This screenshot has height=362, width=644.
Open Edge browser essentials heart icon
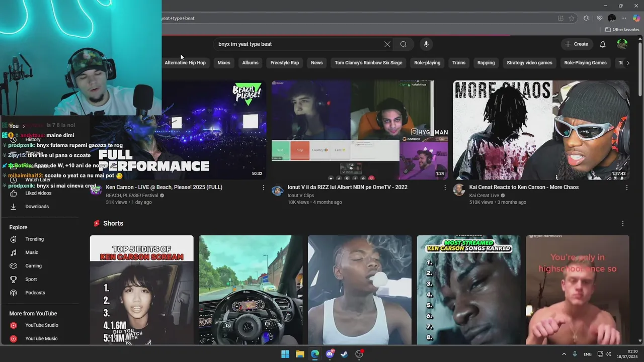click(599, 18)
